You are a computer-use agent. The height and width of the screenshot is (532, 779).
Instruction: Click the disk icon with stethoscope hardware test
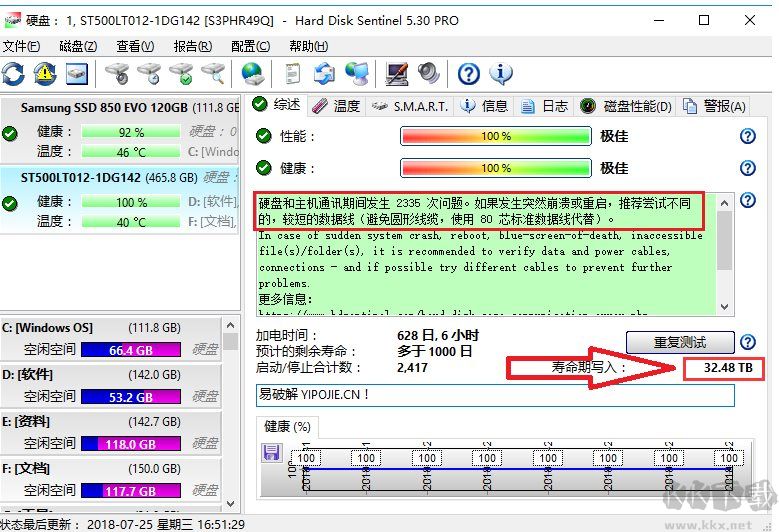(117, 74)
